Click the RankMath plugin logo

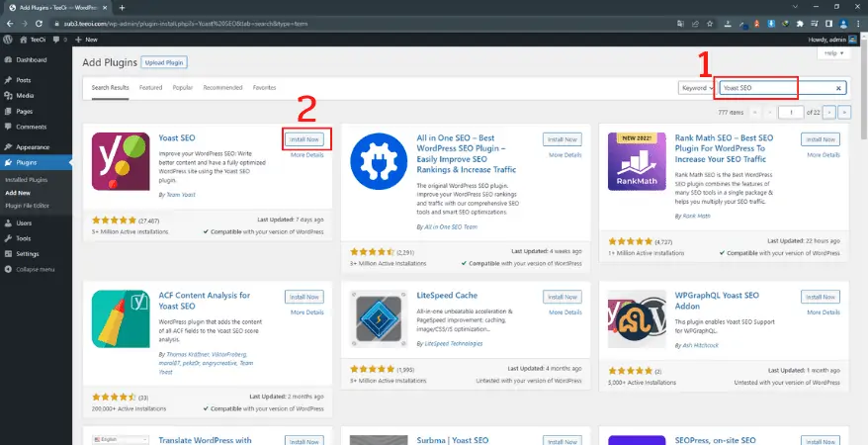637,161
